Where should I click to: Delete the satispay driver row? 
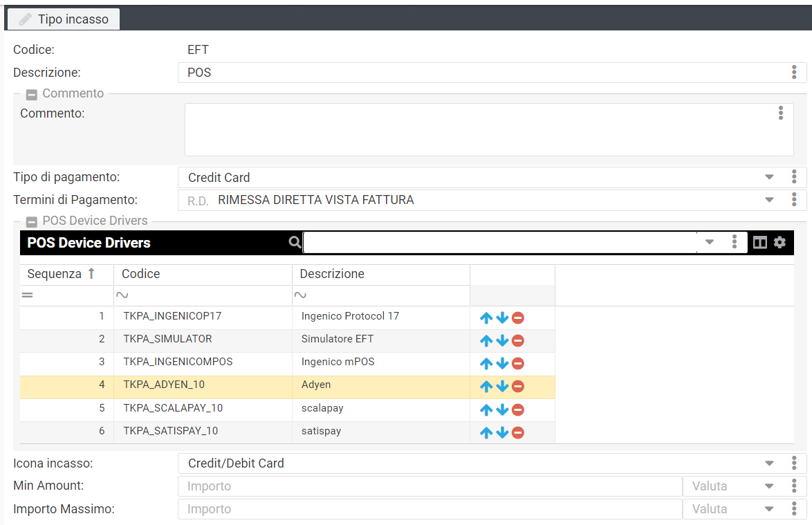coord(517,433)
